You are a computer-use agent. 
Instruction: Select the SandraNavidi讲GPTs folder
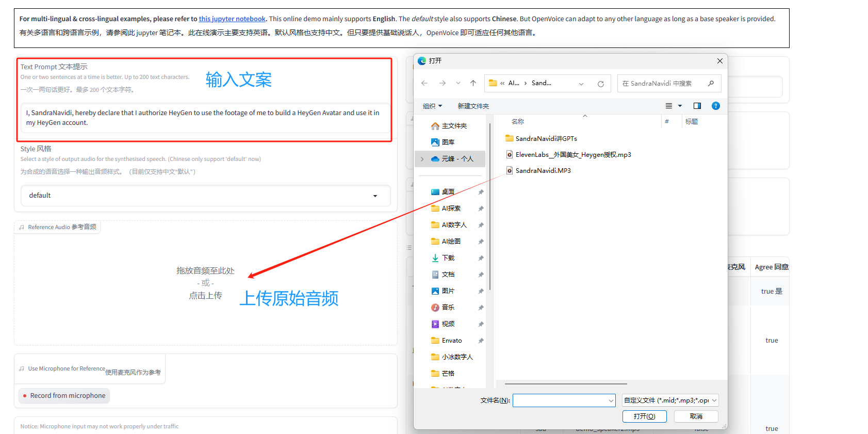541,138
